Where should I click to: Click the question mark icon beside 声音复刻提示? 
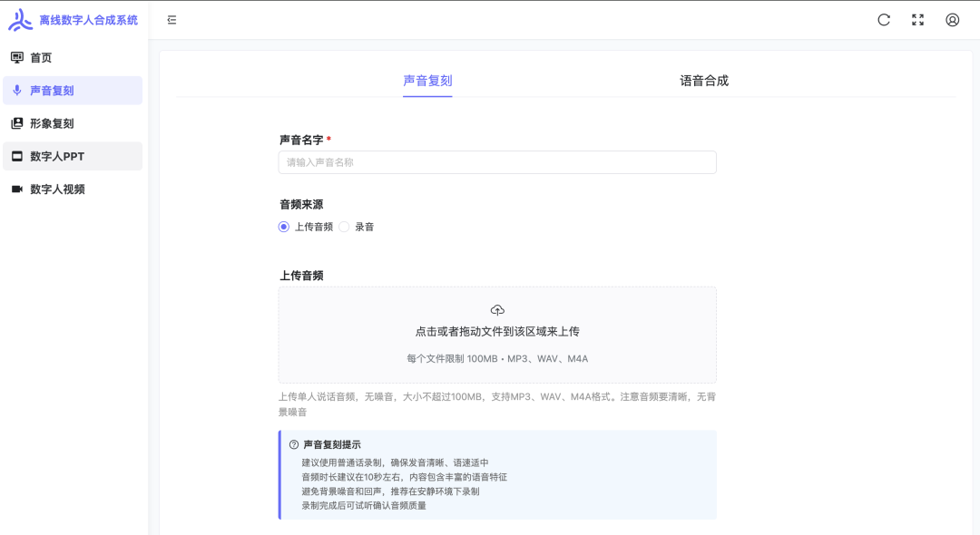tap(293, 443)
